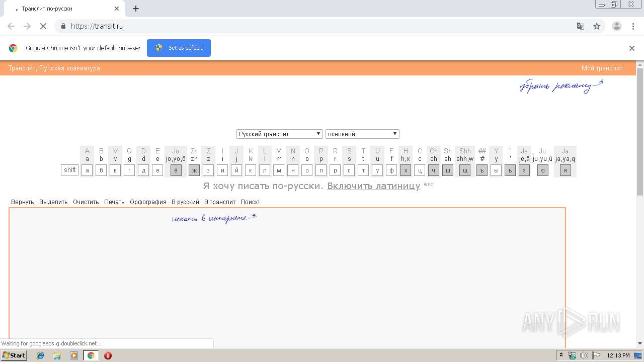The height and width of the screenshot is (362, 644).
Task: Click the Cyrillic 'з' virtual key
Action: tap(208, 170)
